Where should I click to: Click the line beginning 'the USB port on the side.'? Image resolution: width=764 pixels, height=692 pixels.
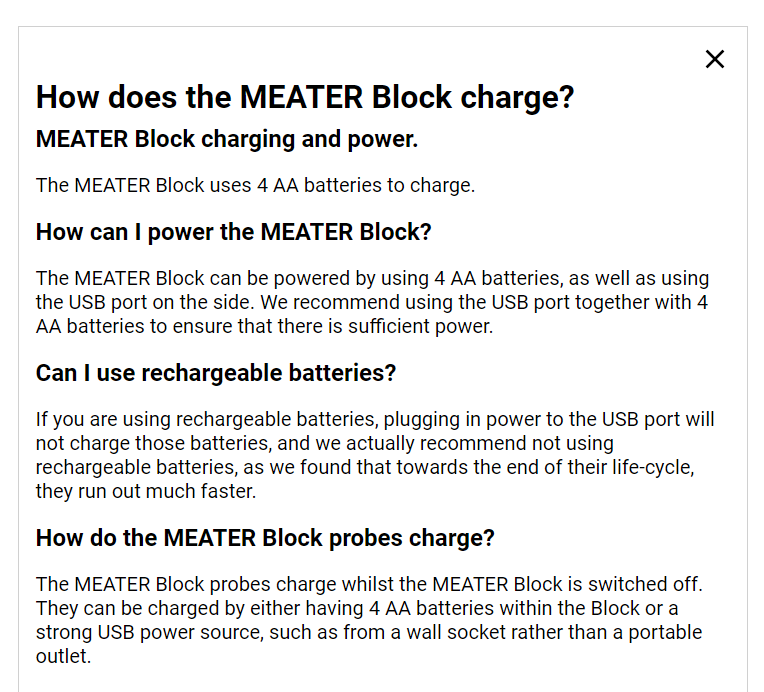[372, 302]
